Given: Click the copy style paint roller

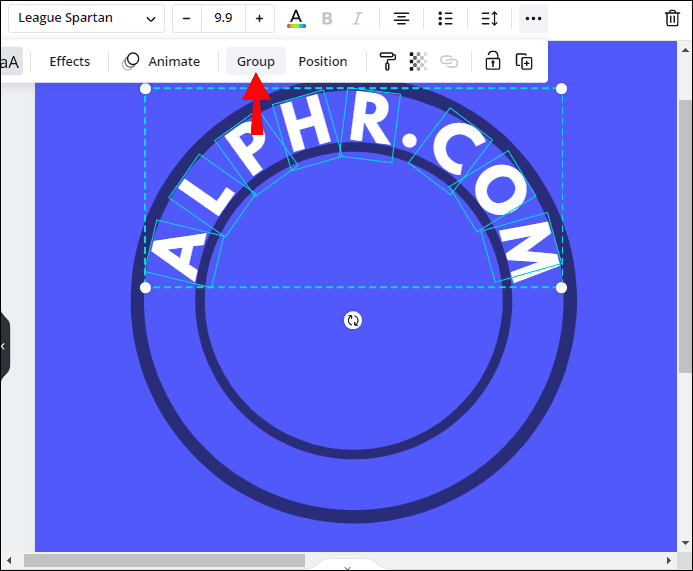Looking at the screenshot, I should pyautogui.click(x=388, y=62).
